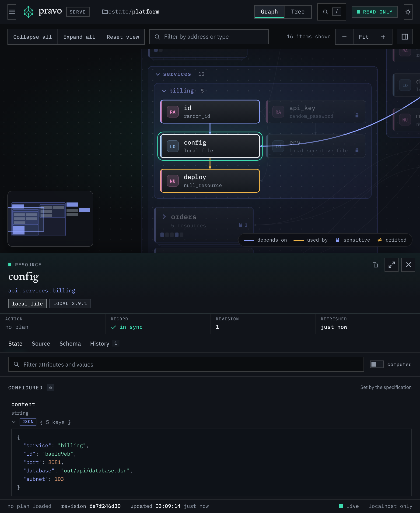
Task: Collapse the billing group
Action: point(164,91)
